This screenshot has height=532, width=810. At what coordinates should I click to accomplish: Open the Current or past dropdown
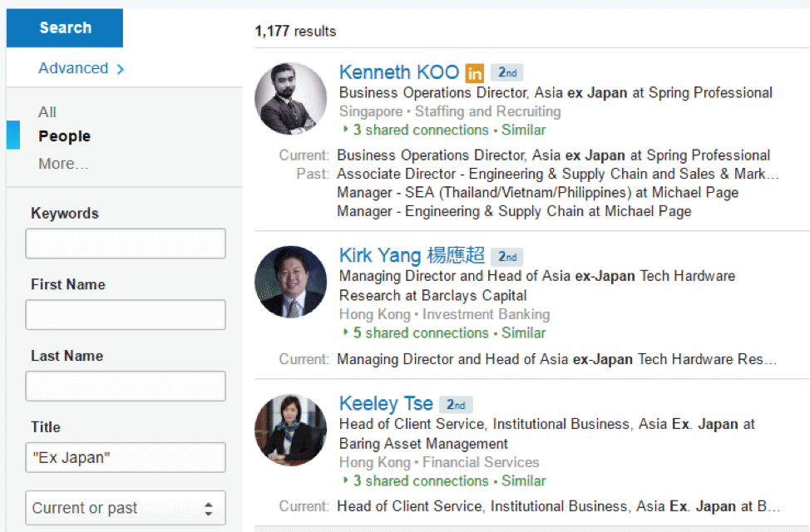126,508
